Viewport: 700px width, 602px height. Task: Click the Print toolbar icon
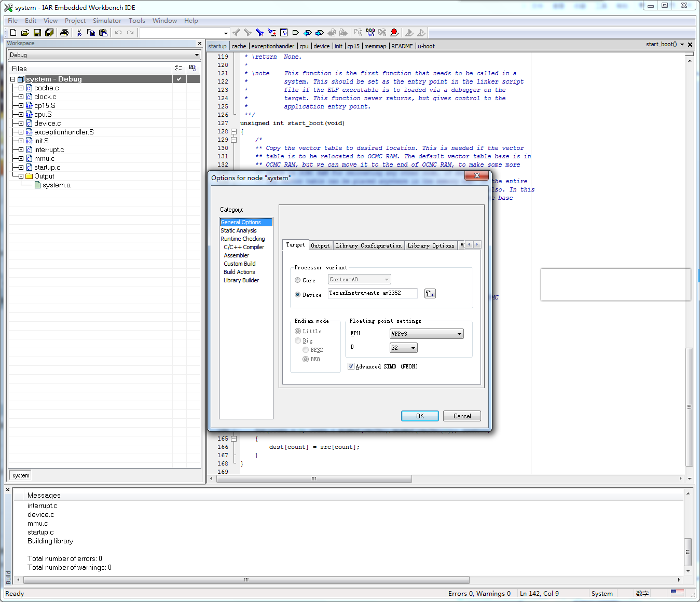(64, 33)
